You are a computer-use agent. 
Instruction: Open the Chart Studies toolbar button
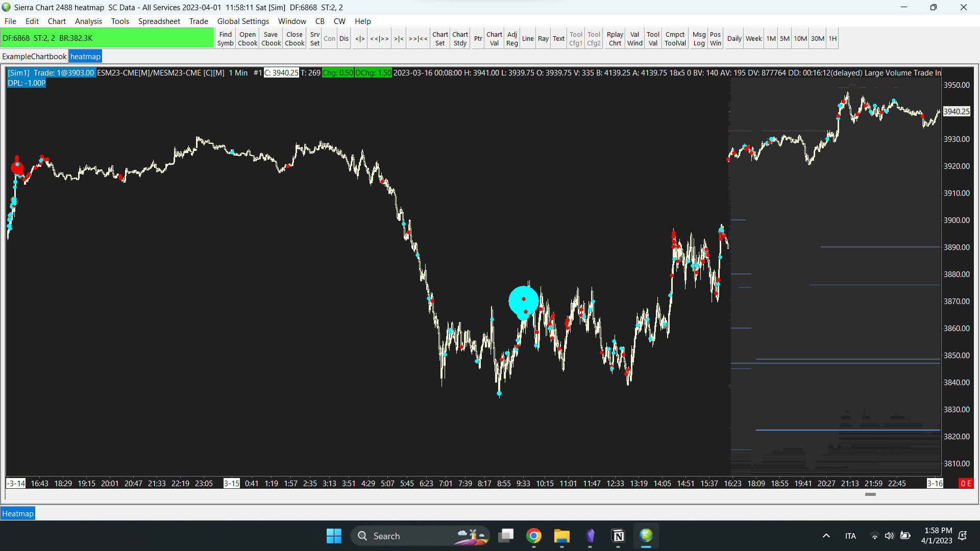[460, 39]
